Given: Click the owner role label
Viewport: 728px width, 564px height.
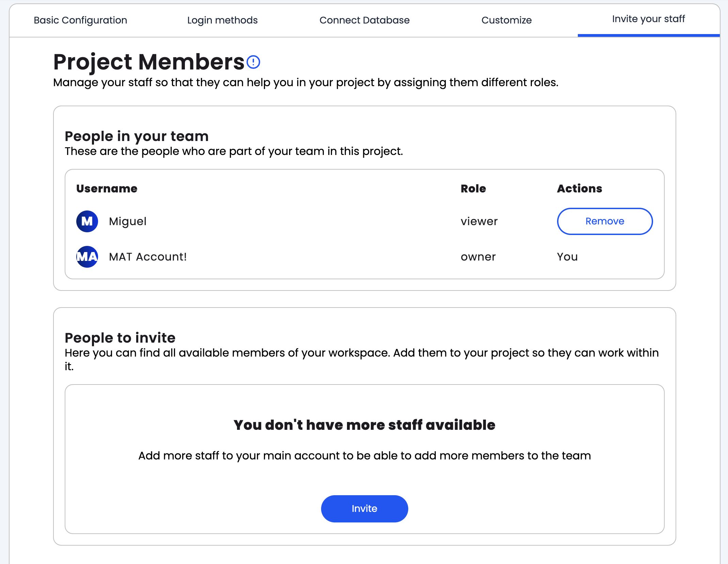Looking at the screenshot, I should click(478, 257).
